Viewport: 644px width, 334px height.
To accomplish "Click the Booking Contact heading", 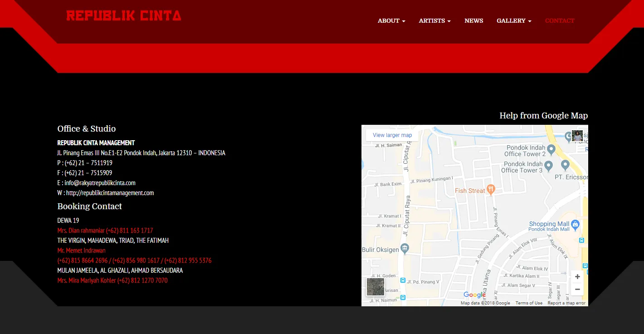I will pyautogui.click(x=89, y=206).
